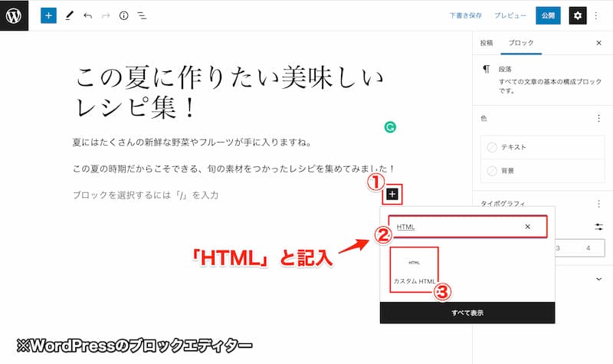Open the document info details icon
The image size is (613, 364).
[124, 15]
